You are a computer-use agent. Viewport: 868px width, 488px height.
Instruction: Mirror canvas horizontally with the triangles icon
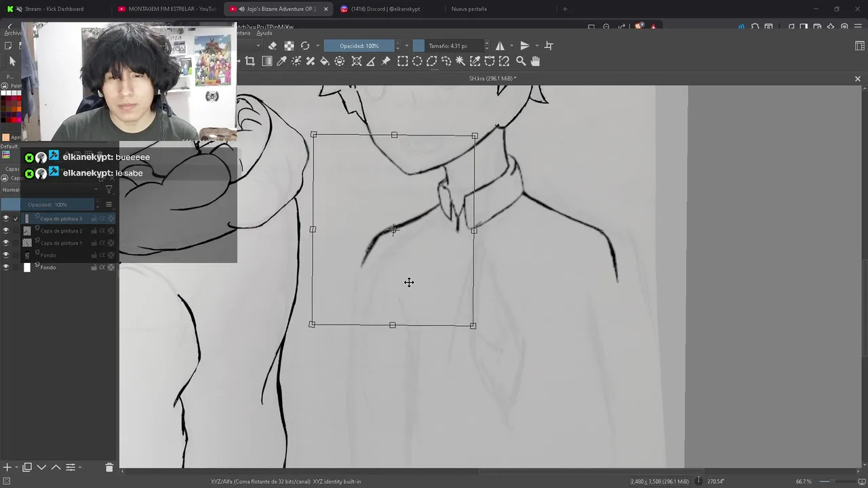coord(500,45)
